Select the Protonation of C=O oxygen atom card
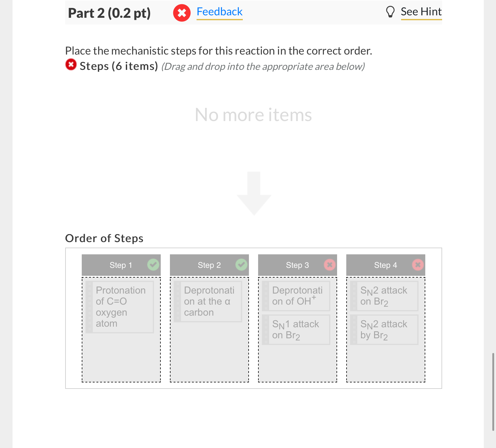The width and height of the screenshot is (496, 448). 120,307
